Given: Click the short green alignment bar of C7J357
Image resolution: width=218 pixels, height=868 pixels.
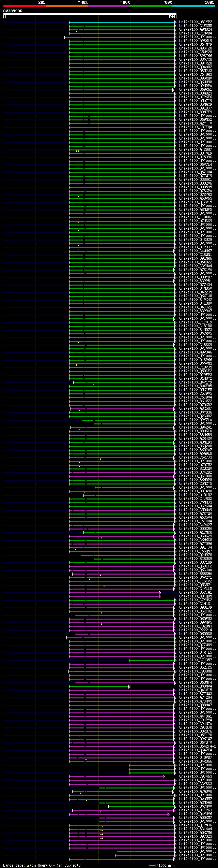Looking at the screenshot, I should (152, 660).
